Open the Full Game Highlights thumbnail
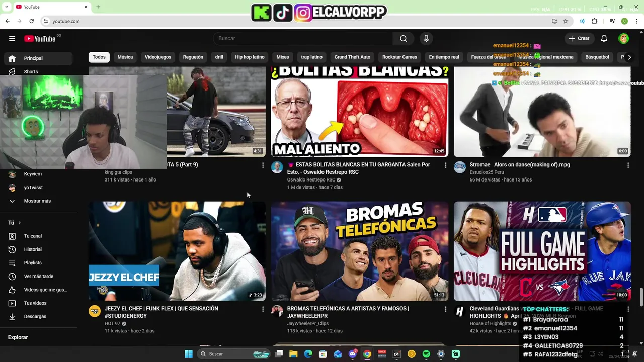Screen dimensions: 644x362 (x=542, y=251)
